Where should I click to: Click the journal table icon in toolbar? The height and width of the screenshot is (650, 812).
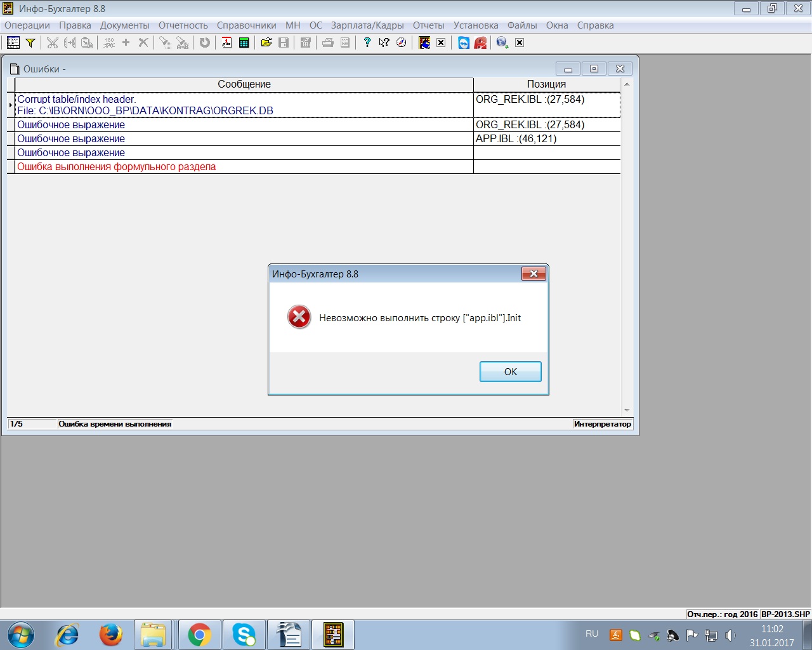tap(13, 43)
